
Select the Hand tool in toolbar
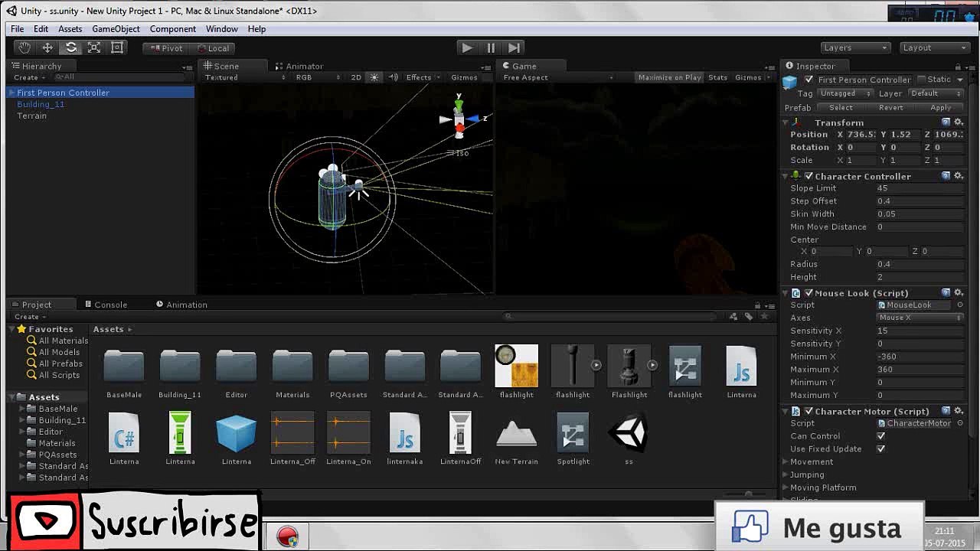(24, 47)
